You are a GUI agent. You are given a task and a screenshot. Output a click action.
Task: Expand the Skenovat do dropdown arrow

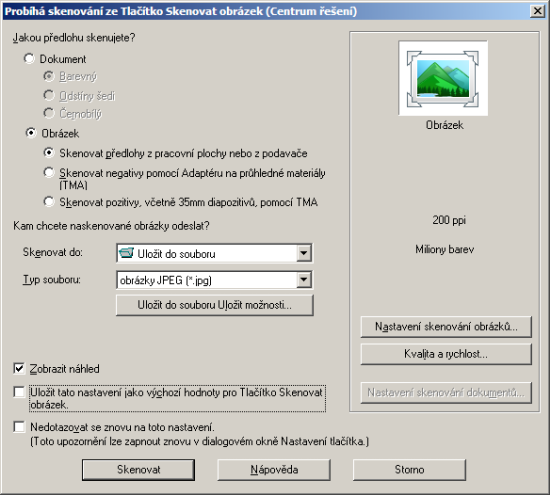(x=304, y=253)
